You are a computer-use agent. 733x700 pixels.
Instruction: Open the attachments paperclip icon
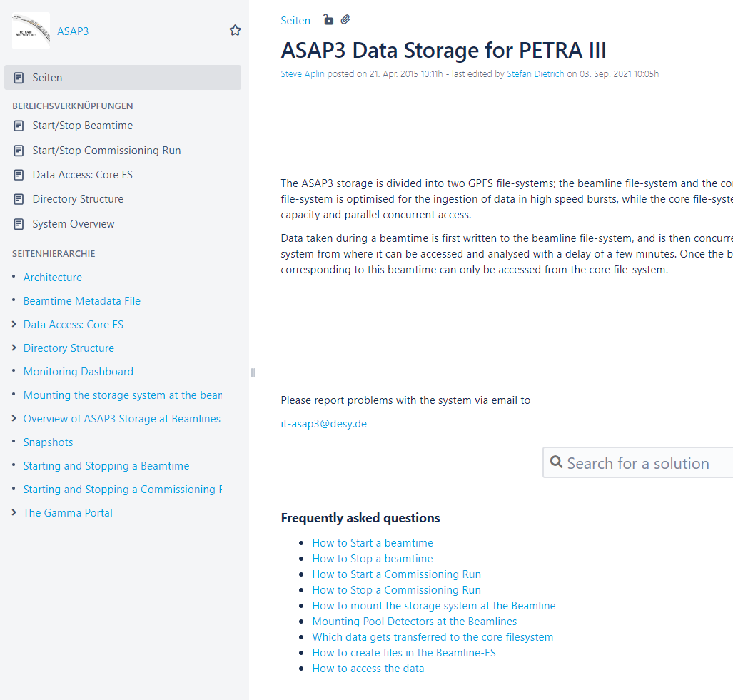[345, 20]
